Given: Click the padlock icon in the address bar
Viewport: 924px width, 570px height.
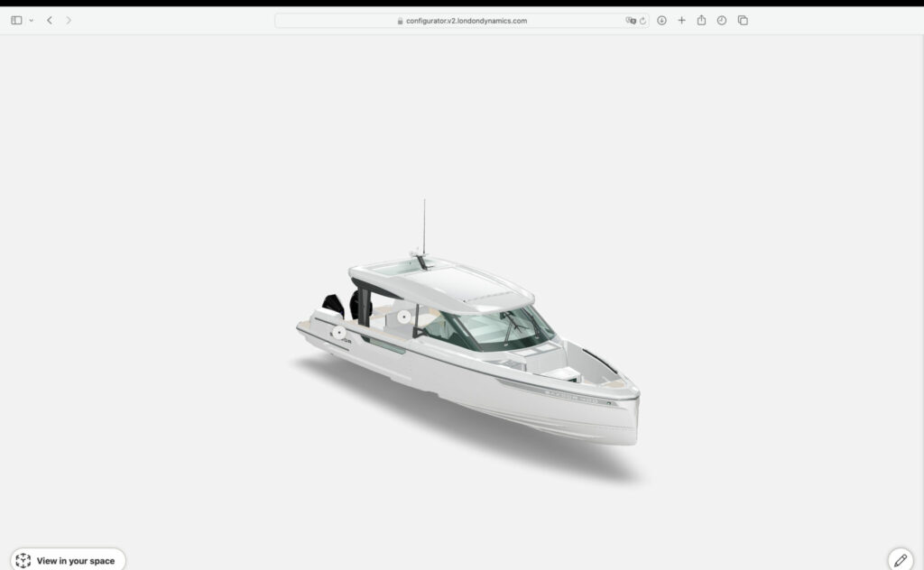Looking at the screenshot, I should coord(400,20).
